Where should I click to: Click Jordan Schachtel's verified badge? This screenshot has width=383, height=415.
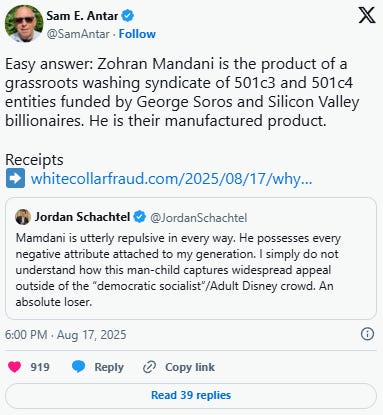click(140, 217)
